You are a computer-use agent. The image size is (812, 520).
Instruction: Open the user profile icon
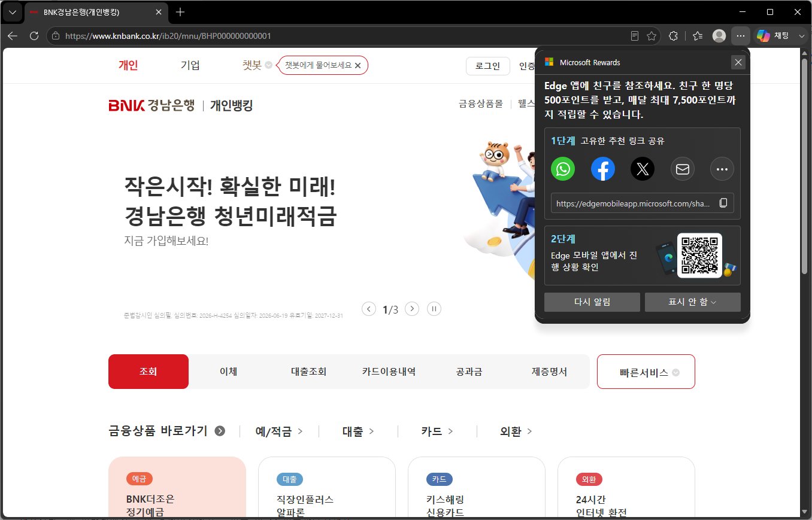pyautogui.click(x=719, y=36)
